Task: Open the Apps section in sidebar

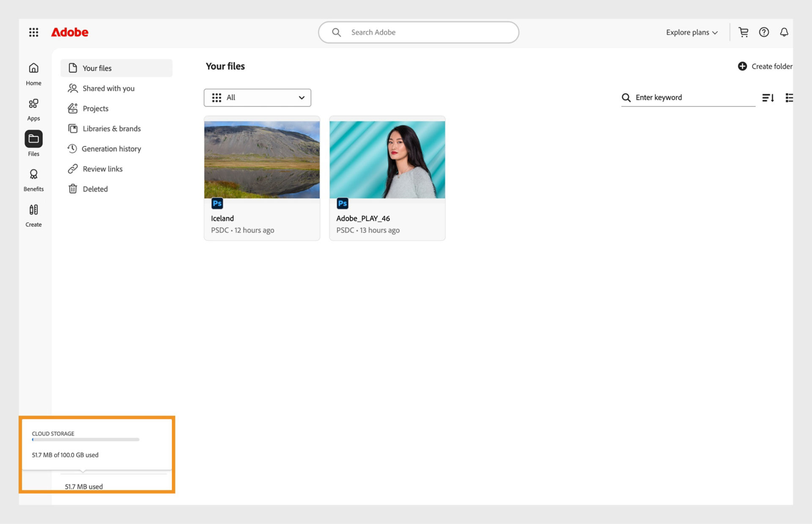Action: [x=33, y=109]
